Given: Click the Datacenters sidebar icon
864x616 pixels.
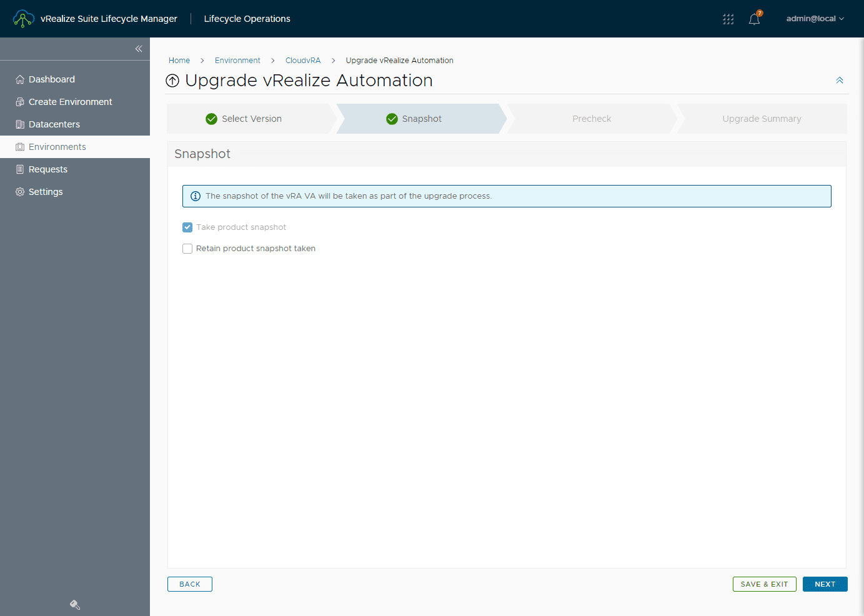Looking at the screenshot, I should [x=19, y=124].
